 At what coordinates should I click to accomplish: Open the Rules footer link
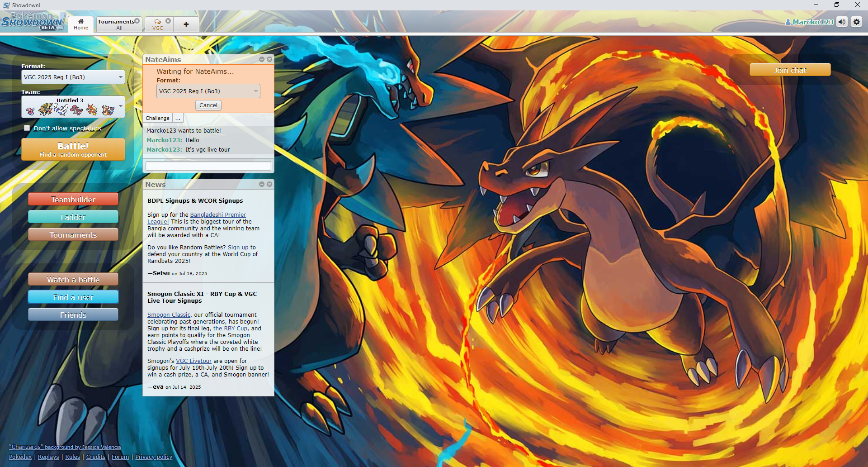[x=72, y=457]
